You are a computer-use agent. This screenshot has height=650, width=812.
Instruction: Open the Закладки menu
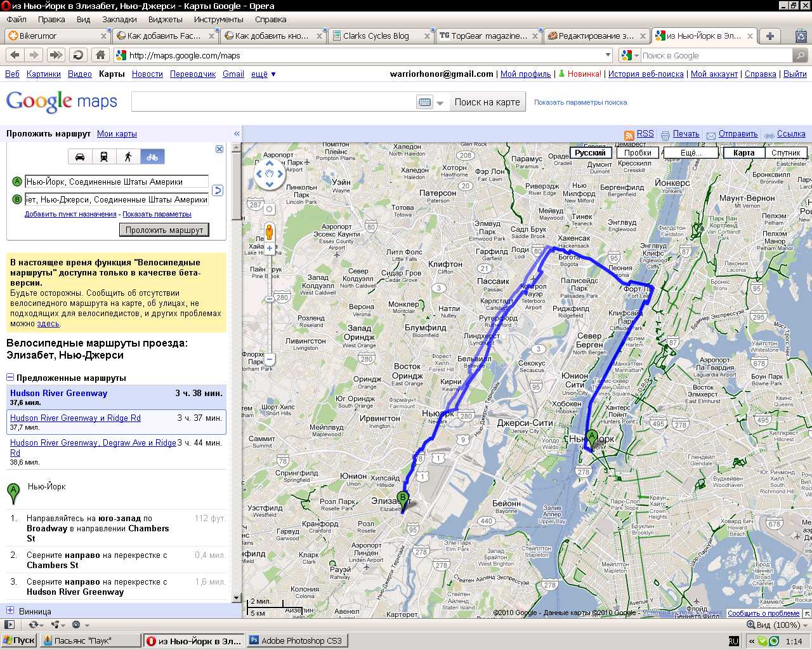pyautogui.click(x=119, y=20)
